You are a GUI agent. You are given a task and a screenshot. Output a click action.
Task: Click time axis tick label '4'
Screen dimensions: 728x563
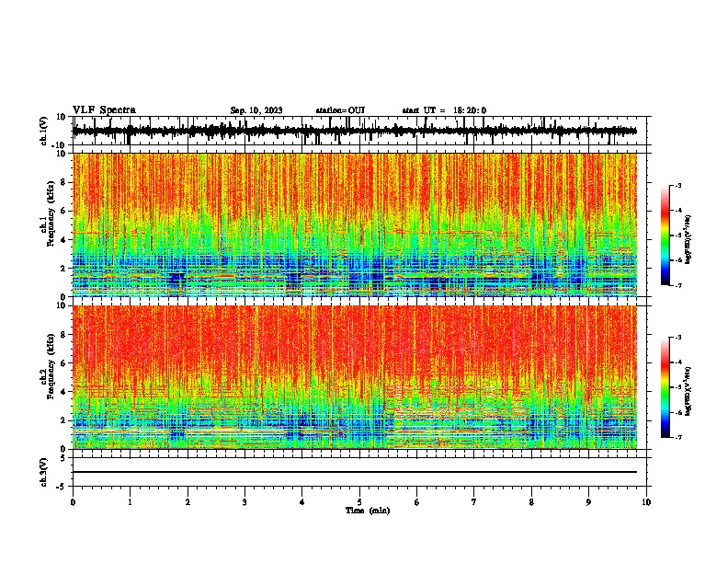302,502
